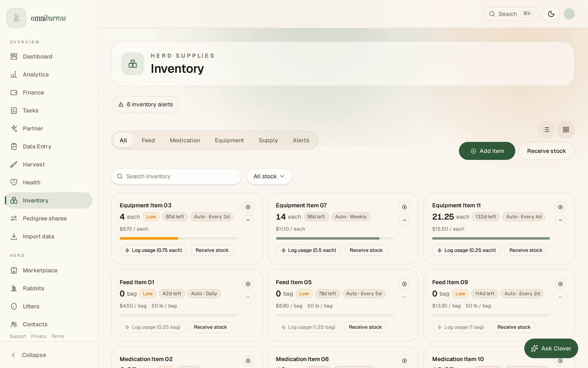Increase quantity of Equipment Item 11
This screenshot has width=588, height=368.
[x=561, y=207]
